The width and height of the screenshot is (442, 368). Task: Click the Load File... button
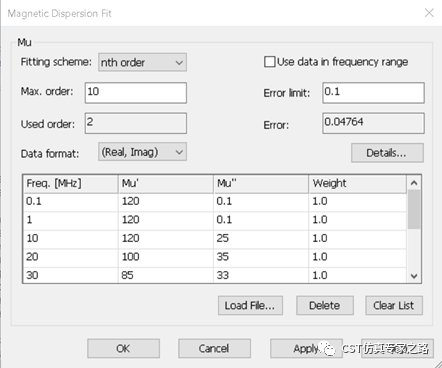250,305
